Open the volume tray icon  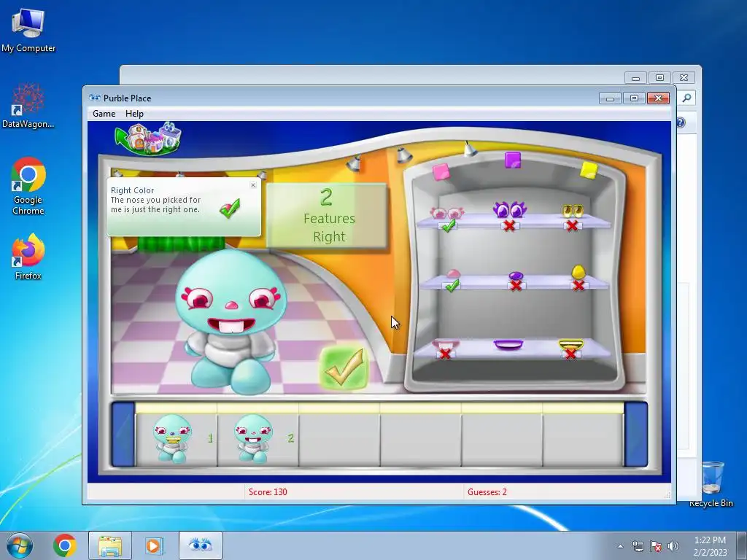click(673, 546)
